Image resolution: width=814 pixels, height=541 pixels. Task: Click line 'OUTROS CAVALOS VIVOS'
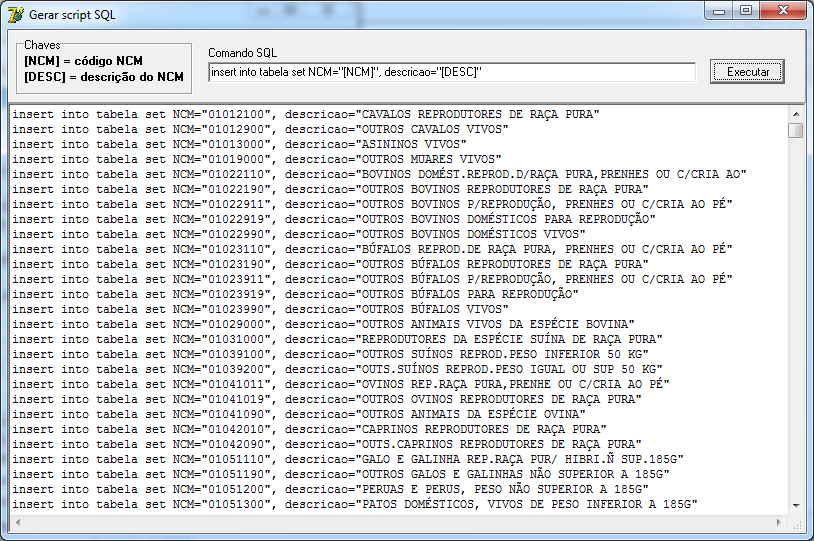pos(260,129)
